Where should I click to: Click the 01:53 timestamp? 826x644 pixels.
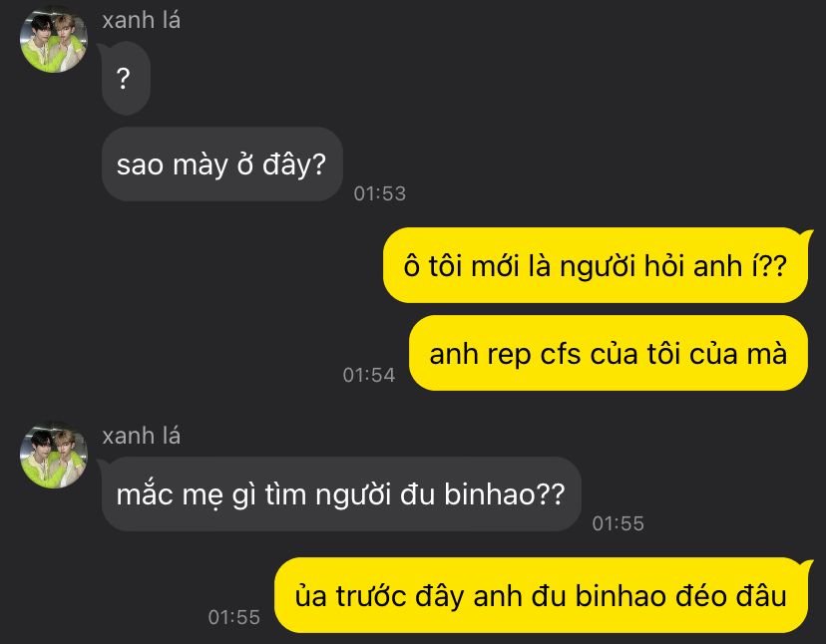(380, 193)
